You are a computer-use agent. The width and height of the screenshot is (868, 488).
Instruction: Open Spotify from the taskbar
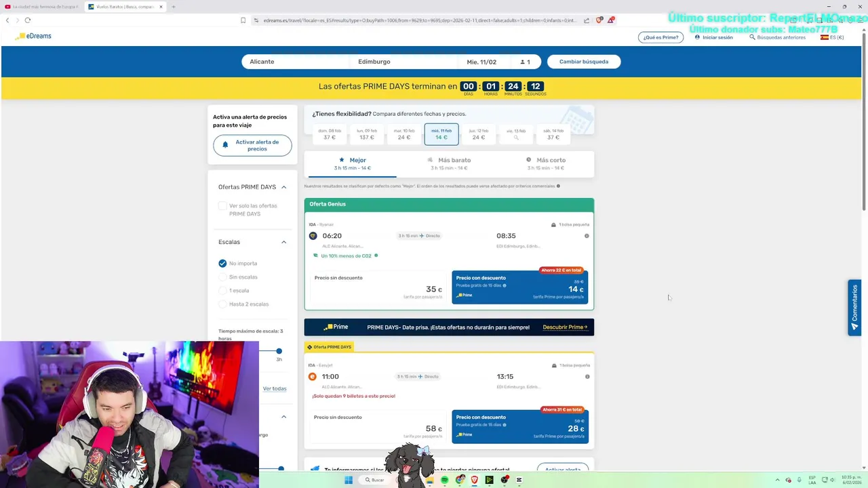tap(445, 480)
